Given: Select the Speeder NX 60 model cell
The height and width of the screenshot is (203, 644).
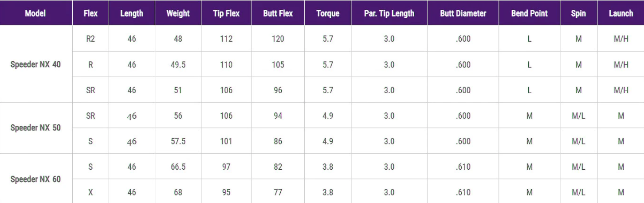Looking at the screenshot, I should (35, 179).
